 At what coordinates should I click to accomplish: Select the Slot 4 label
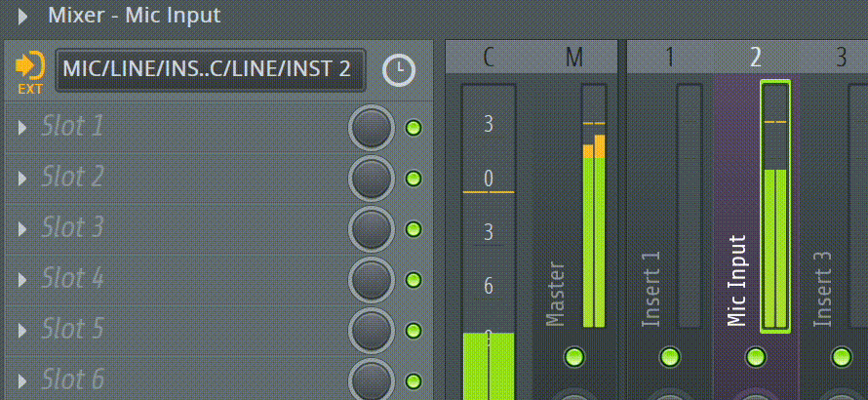[72, 279]
